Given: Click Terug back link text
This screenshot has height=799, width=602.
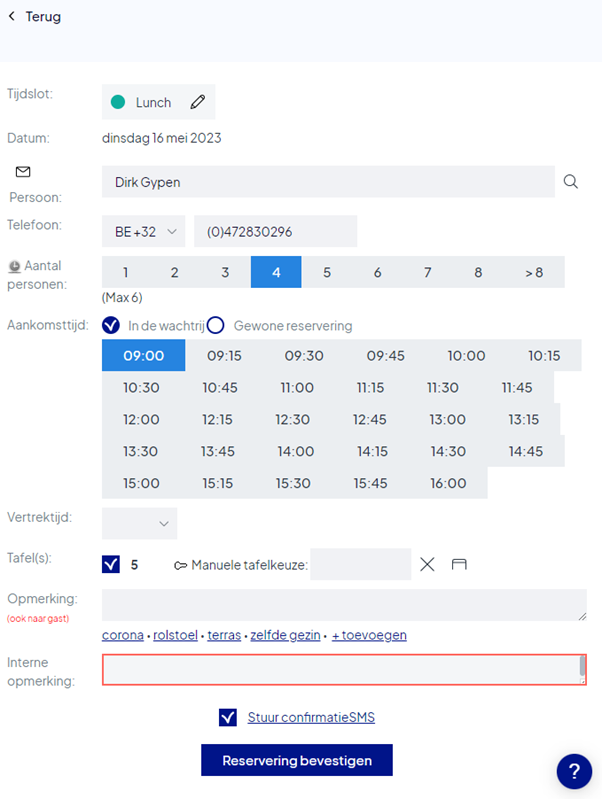Looking at the screenshot, I should point(43,17).
